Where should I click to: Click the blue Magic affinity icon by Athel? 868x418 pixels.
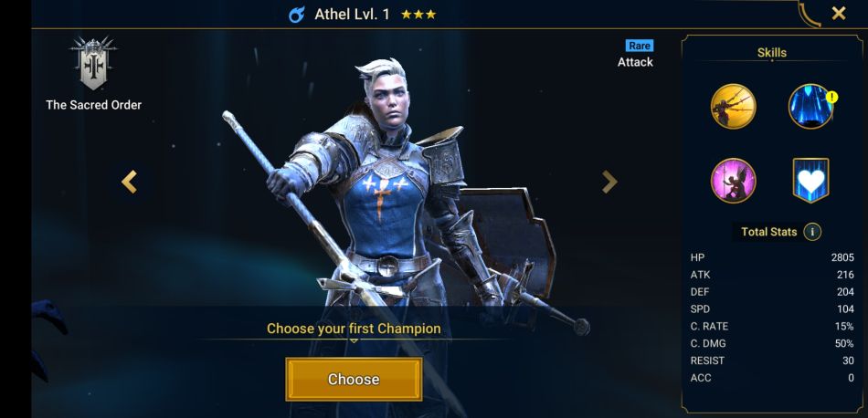click(297, 15)
